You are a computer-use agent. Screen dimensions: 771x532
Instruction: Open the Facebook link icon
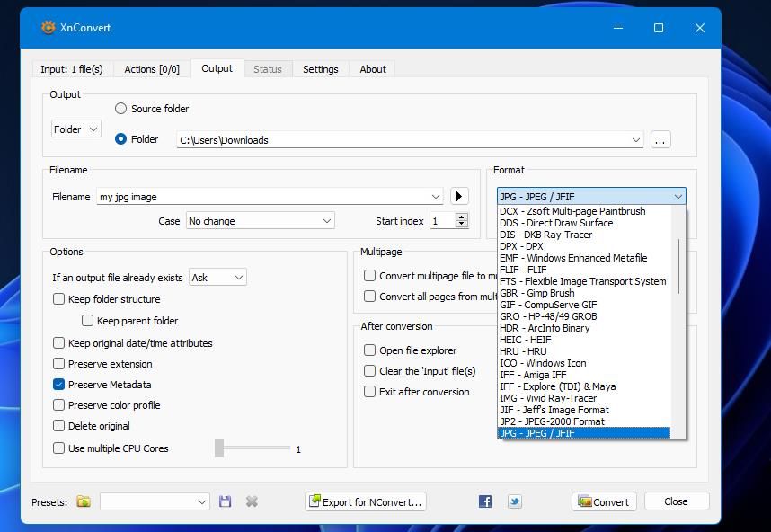485,501
